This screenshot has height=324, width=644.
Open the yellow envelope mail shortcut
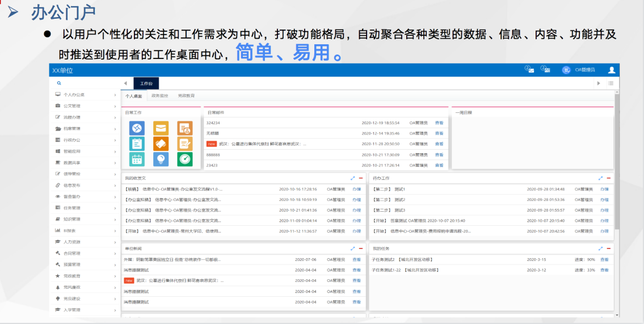click(161, 128)
